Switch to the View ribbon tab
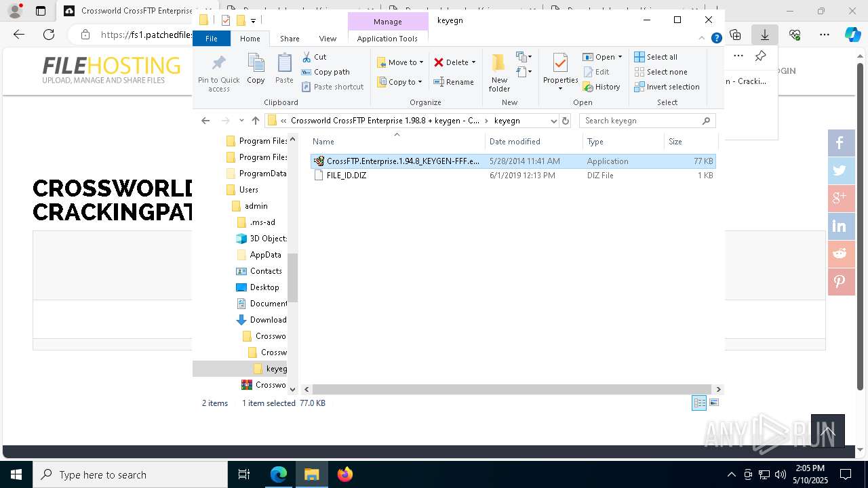This screenshot has height=488, width=868. point(328,39)
